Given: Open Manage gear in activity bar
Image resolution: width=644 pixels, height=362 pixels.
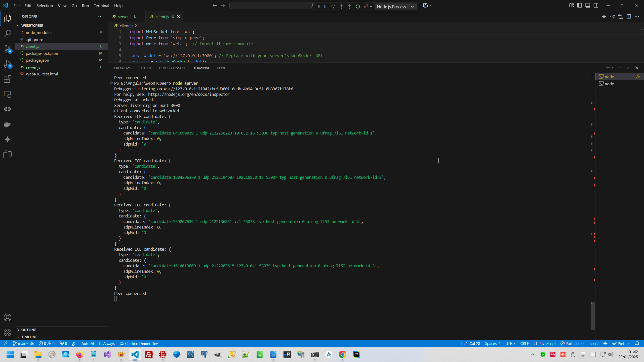Looking at the screenshot, I should tap(8, 333).
